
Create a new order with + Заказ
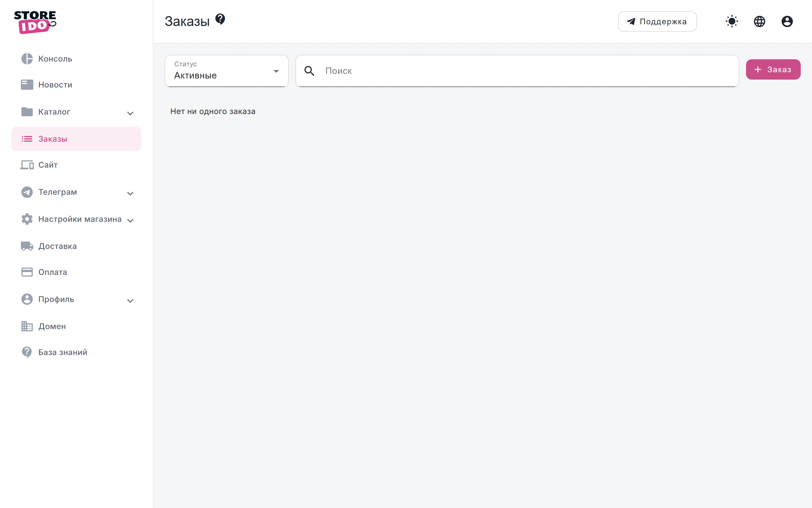tap(773, 69)
